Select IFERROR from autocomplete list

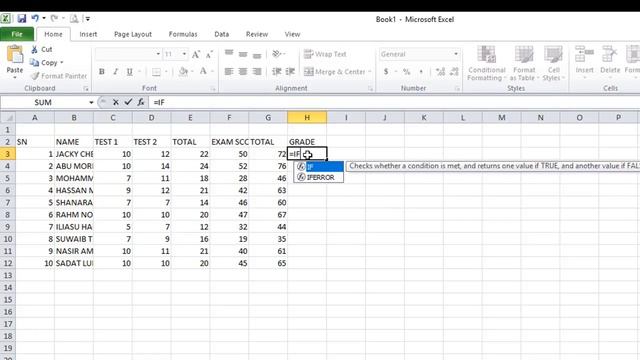(x=319, y=178)
